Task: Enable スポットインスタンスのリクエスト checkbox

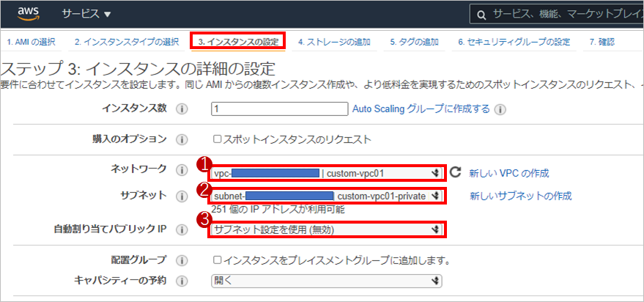Action: pyautogui.click(x=217, y=139)
